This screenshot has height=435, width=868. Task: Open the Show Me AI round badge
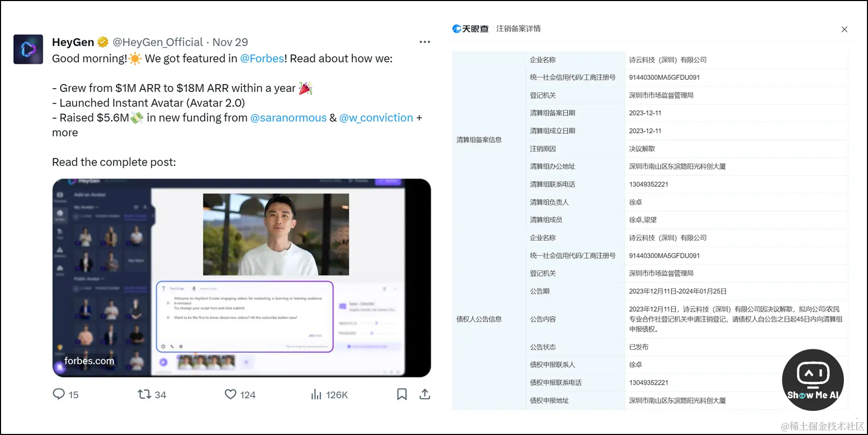(812, 380)
